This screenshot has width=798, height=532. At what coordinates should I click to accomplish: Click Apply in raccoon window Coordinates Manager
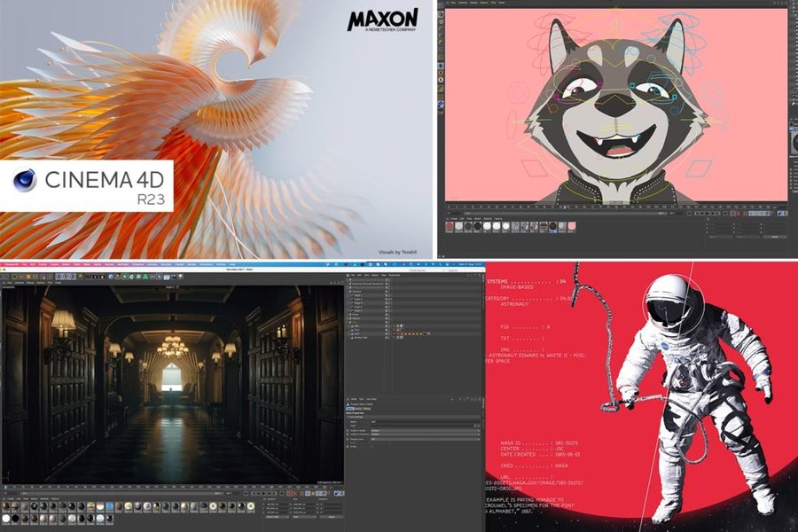(x=775, y=237)
